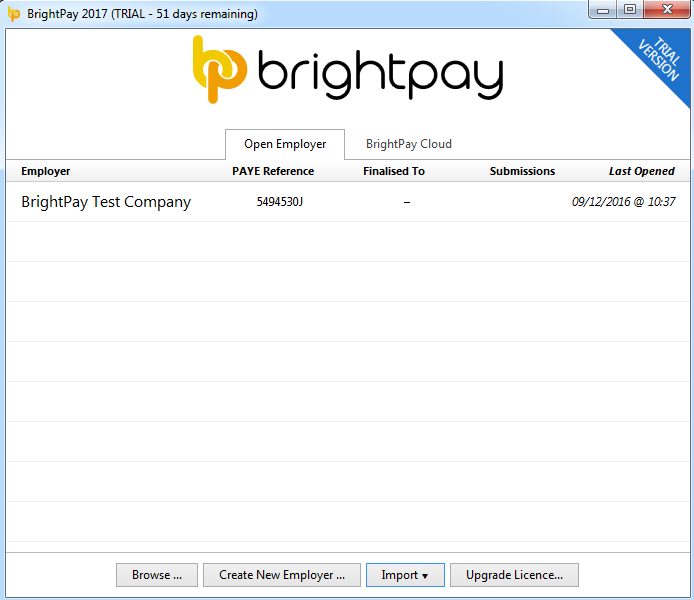This screenshot has width=694, height=600.
Task: Click the Upgrade Licence... button
Action: [514, 575]
